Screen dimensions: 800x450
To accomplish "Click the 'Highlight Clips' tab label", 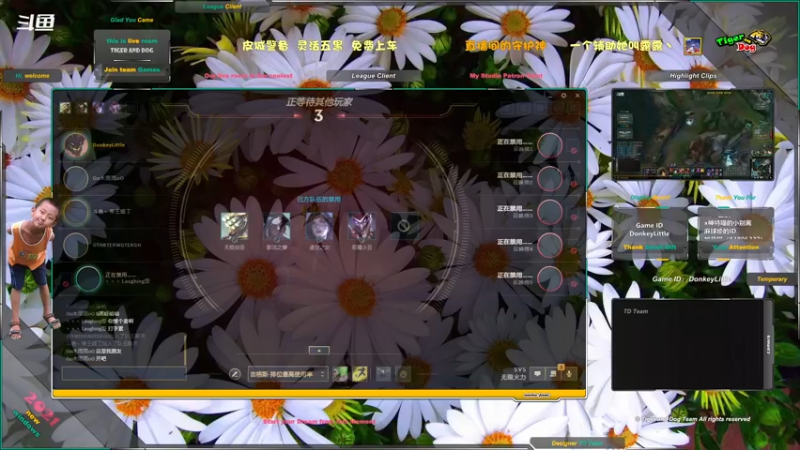I will point(693,76).
